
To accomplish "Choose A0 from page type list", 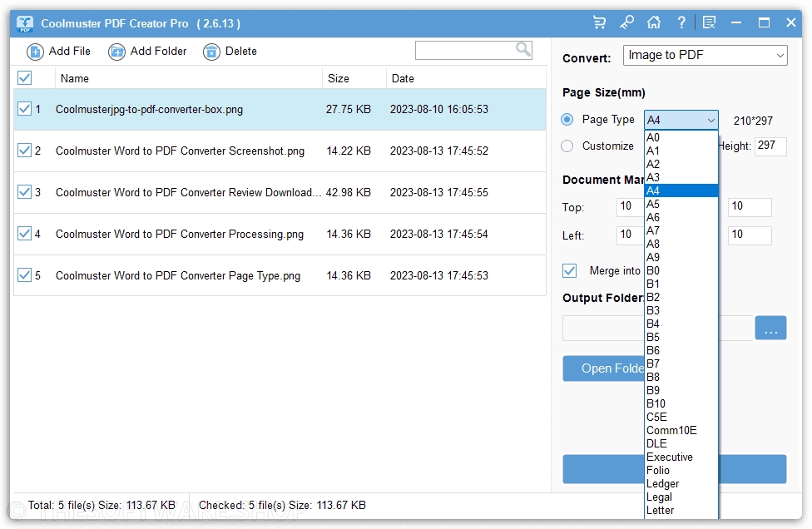I will (681, 138).
